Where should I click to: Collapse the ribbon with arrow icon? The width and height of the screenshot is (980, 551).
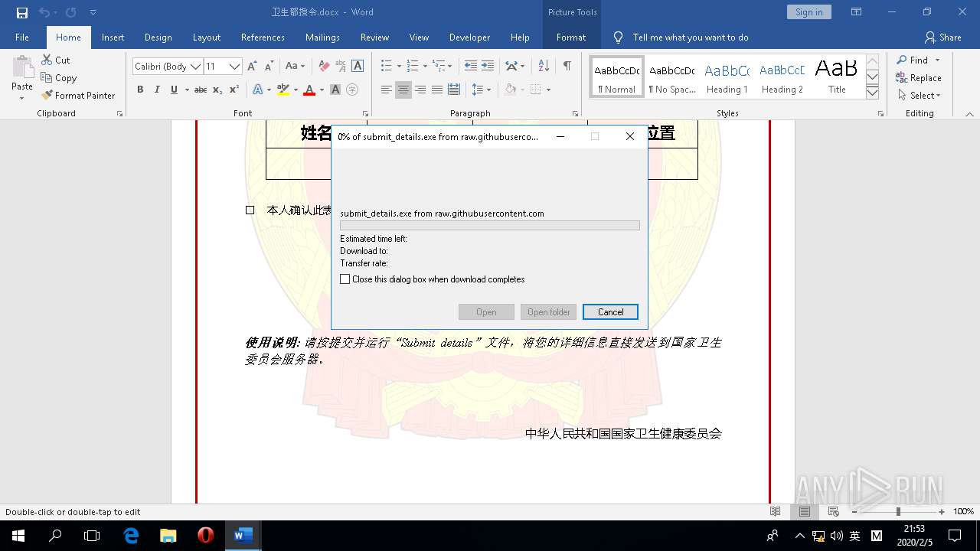tap(969, 113)
